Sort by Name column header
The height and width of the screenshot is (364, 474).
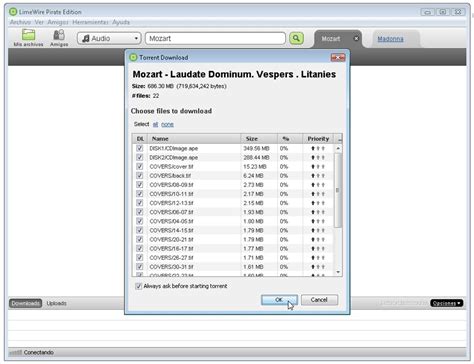[194, 139]
